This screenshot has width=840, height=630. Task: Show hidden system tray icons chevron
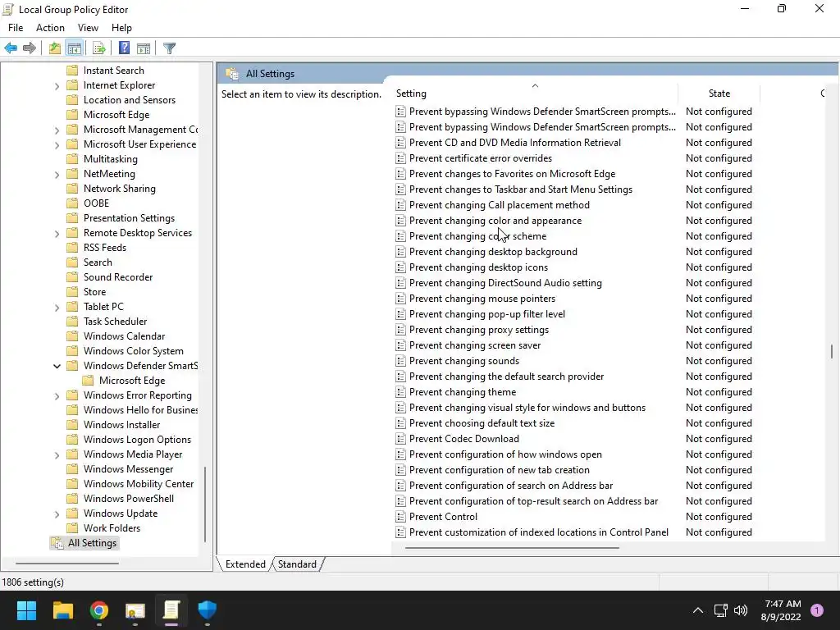click(698, 610)
